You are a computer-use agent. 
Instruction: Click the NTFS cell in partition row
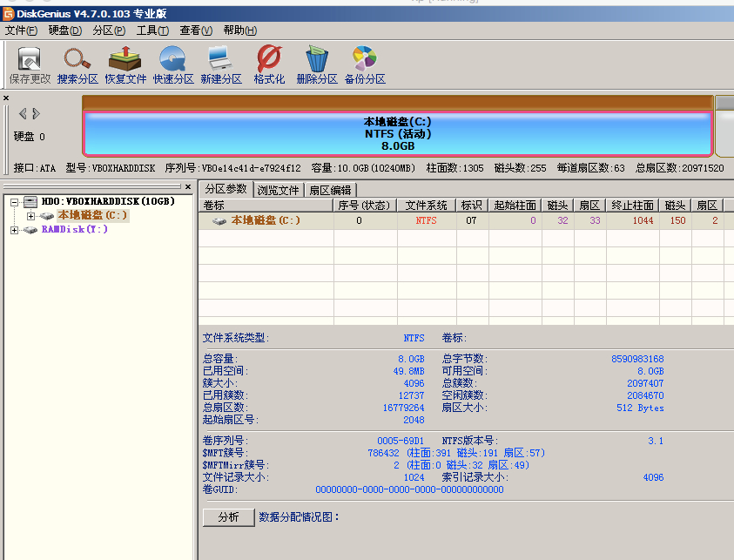tap(426, 220)
